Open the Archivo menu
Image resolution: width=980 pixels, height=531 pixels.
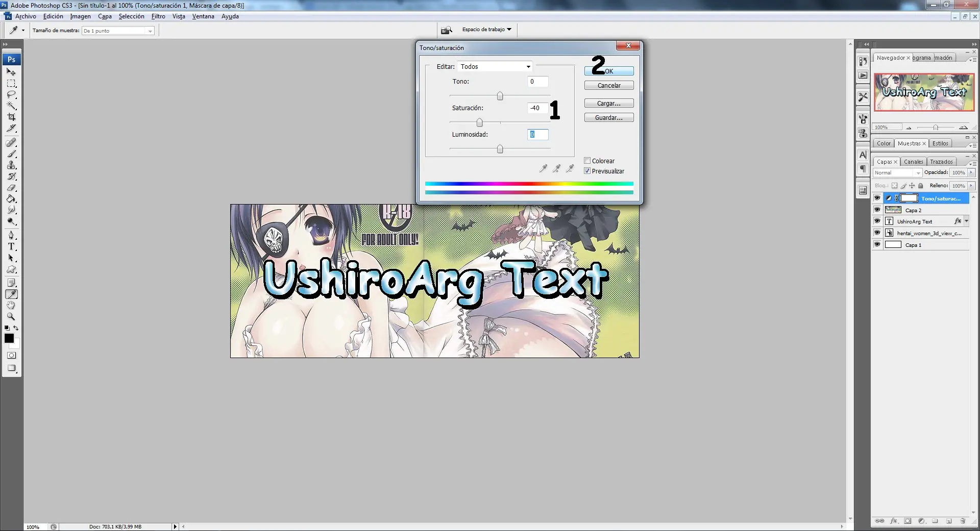click(x=26, y=16)
